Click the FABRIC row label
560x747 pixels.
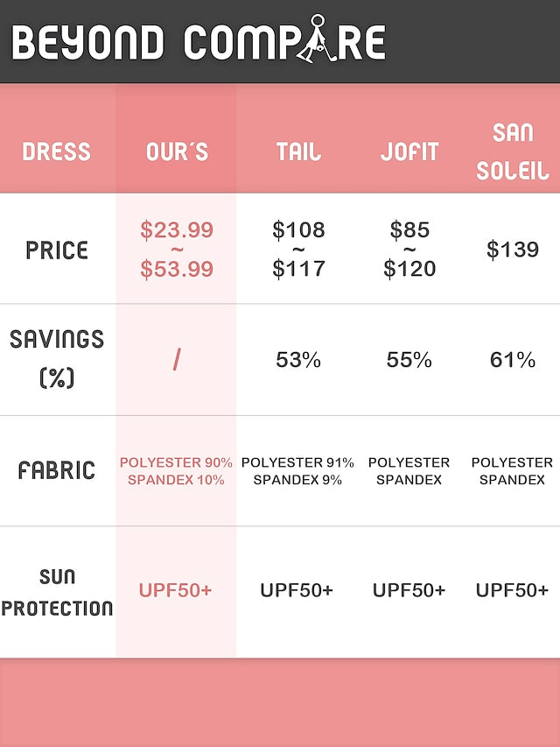[x=57, y=470]
